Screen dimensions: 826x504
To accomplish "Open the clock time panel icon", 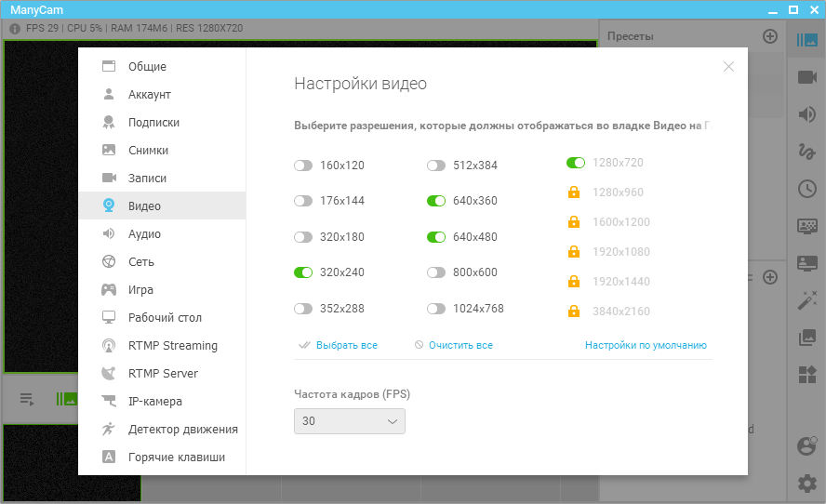I will [x=806, y=189].
